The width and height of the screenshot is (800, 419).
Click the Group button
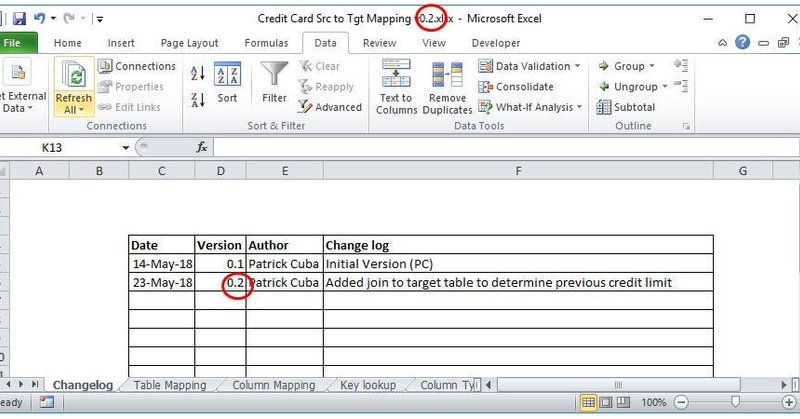tap(621, 66)
